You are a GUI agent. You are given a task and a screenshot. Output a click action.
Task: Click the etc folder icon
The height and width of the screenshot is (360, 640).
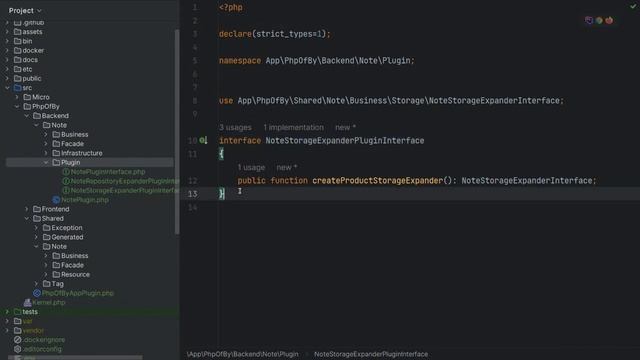pos(18,69)
